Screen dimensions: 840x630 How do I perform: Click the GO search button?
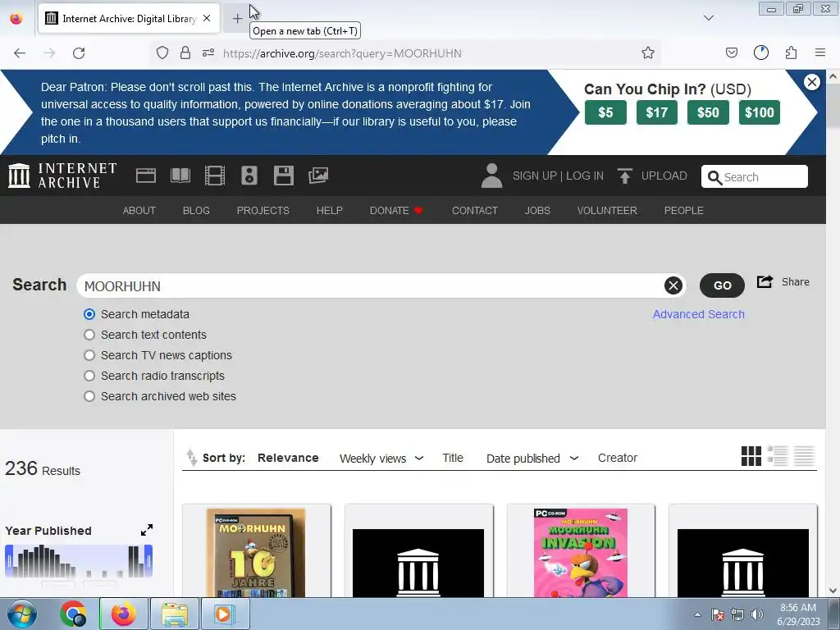click(x=722, y=285)
